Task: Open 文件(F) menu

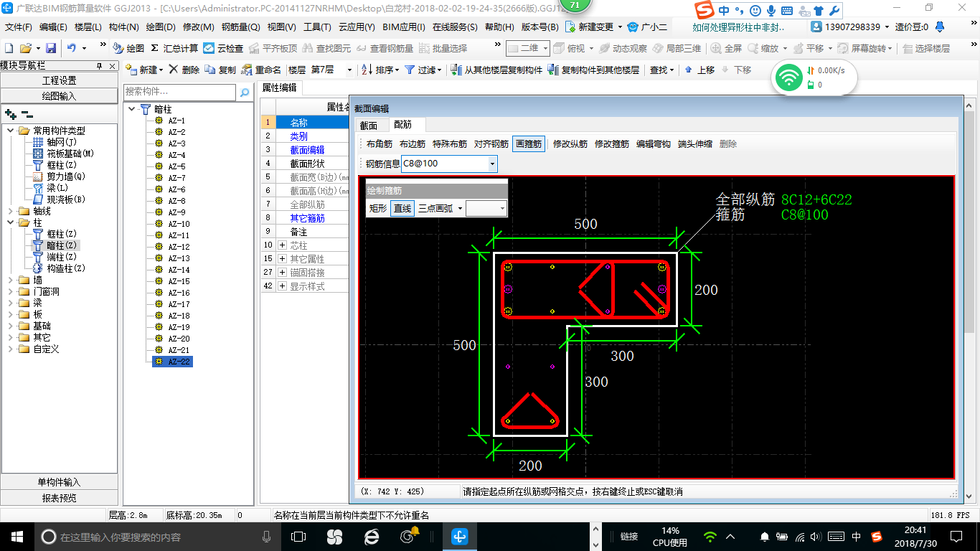Action: pyautogui.click(x=18, y=27)
